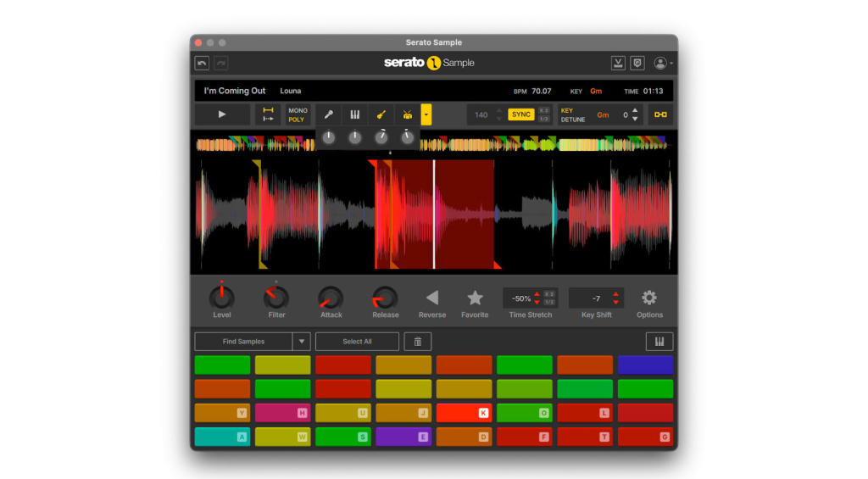The height and width of the screenshot is (479, 868).
Task: Click the undo arrow icon
Action: [x=202, y=63]
